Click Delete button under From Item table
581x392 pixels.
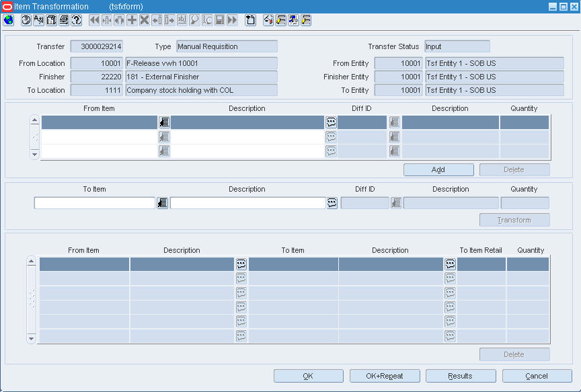(514, 169)
